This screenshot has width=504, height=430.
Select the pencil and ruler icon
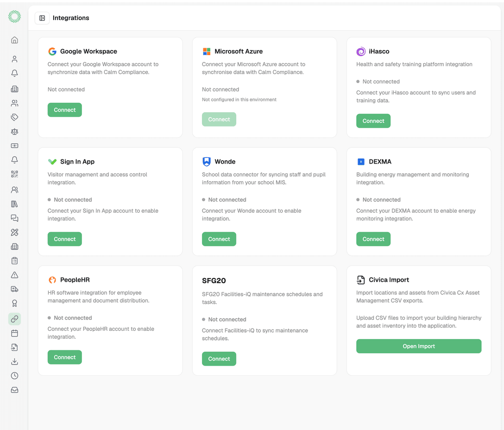[x=14, y=232]
